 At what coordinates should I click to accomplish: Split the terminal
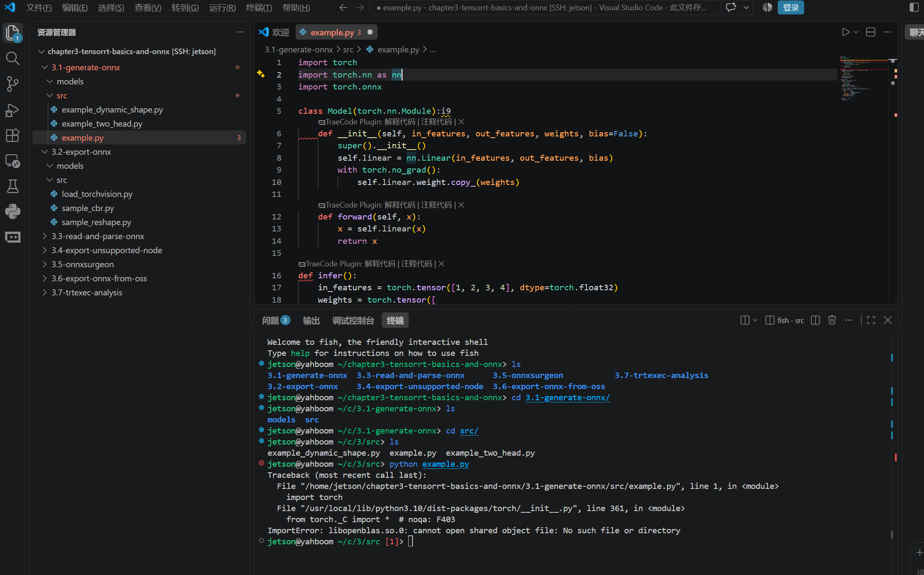[815, 320]
